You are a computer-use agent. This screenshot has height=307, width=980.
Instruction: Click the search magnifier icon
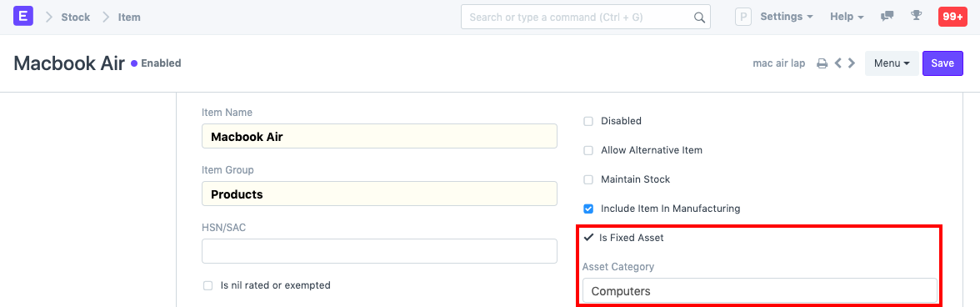click(699, 17)
